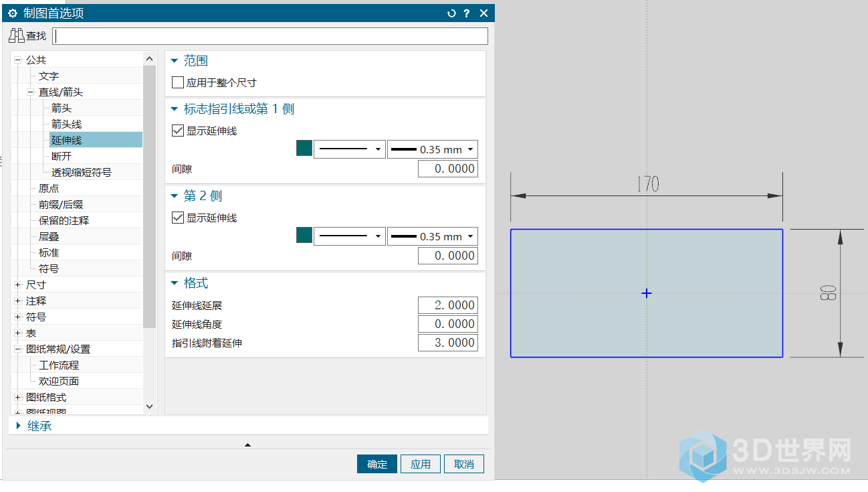Click the 延伸线延展 value field
The width and height of the screenshot is (868, 492).
click(x=448, y=305)
